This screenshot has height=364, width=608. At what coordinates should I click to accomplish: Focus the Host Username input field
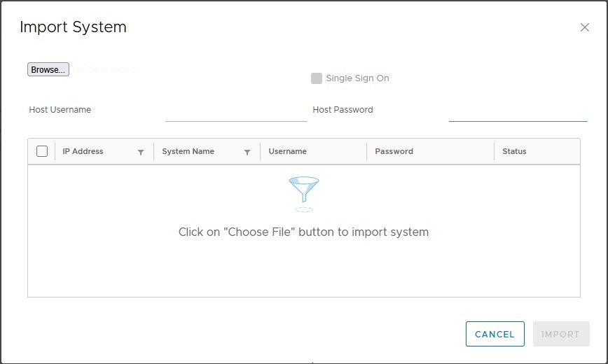(x=236, y=112)
